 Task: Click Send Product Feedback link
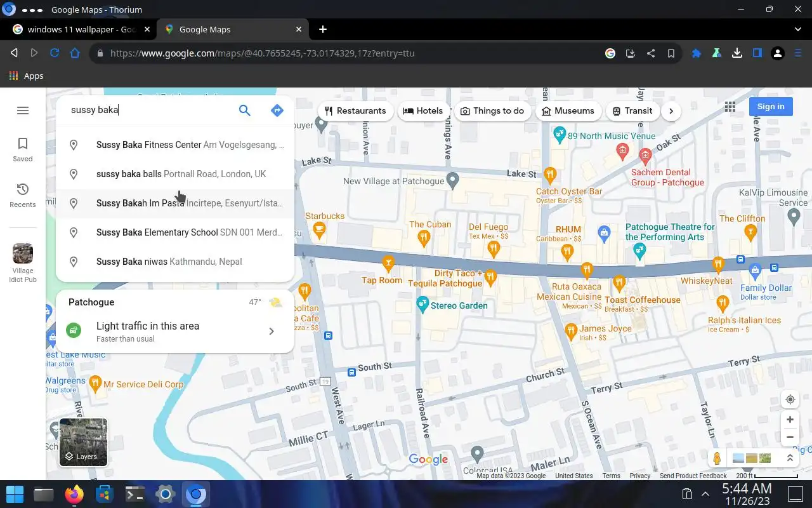(x=693, y=476)
